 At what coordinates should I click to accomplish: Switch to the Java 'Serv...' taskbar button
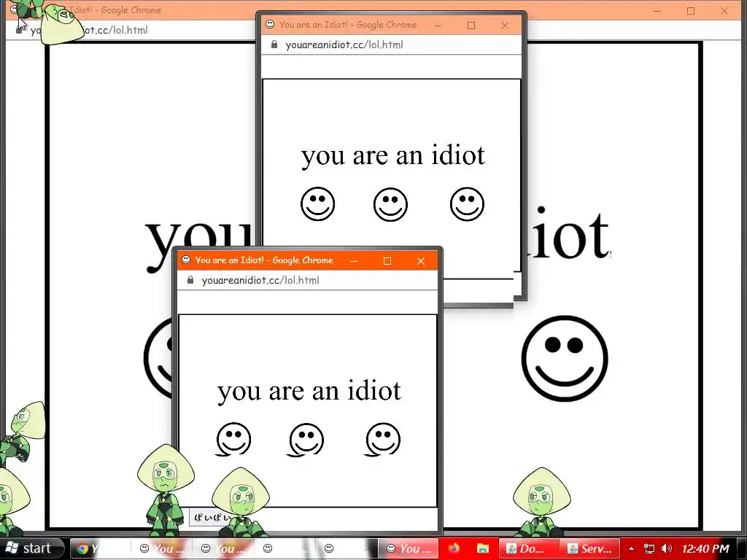590,548
